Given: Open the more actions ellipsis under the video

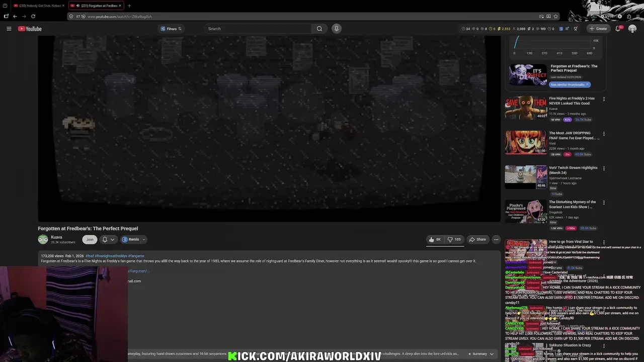Looking at the screenshot, I should [x=496, y=239].
